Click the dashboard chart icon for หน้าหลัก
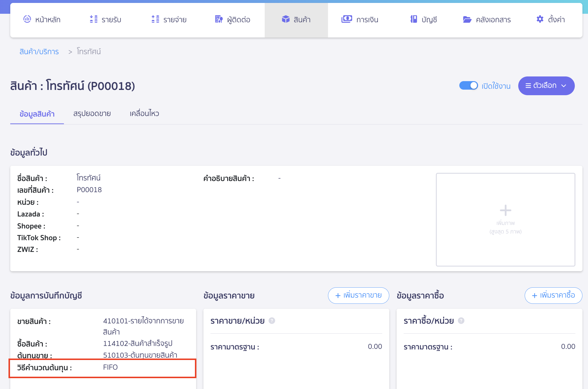This screenshot has width=588, height=389. tap(27, 19)
